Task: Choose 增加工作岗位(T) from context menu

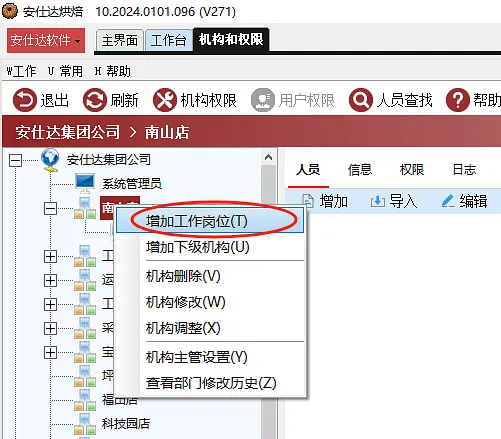Action: point(210,220)
